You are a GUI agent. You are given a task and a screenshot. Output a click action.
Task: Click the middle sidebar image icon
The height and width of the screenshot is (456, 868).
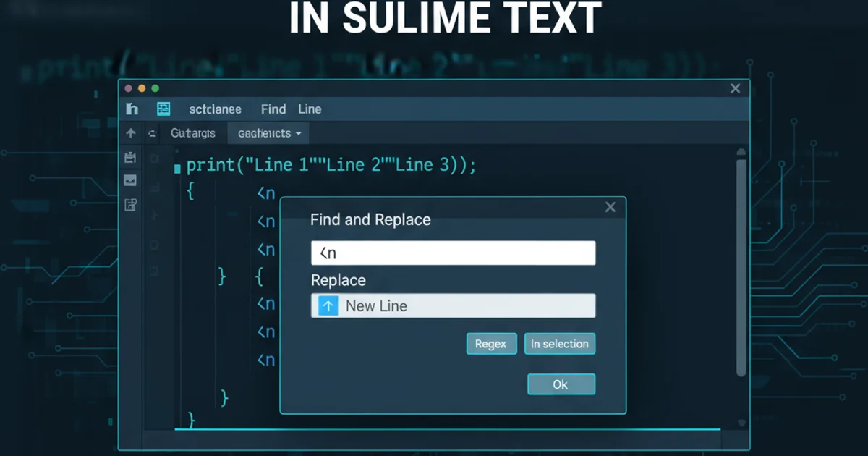(x=131, y=180)
